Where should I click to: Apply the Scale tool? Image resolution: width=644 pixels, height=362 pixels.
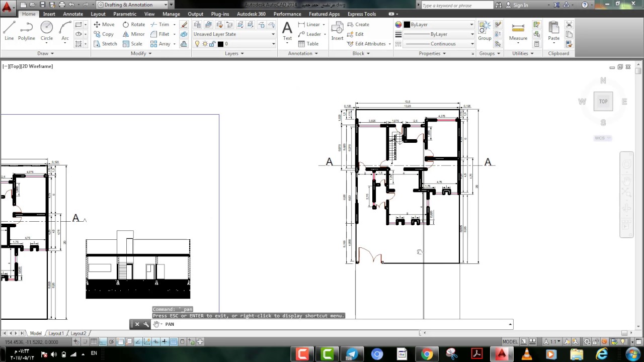(x=132, y=44)
